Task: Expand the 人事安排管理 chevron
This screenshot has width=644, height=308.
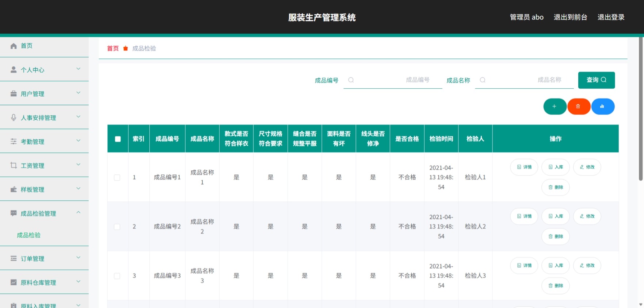Action: click(x=78, y=116)
